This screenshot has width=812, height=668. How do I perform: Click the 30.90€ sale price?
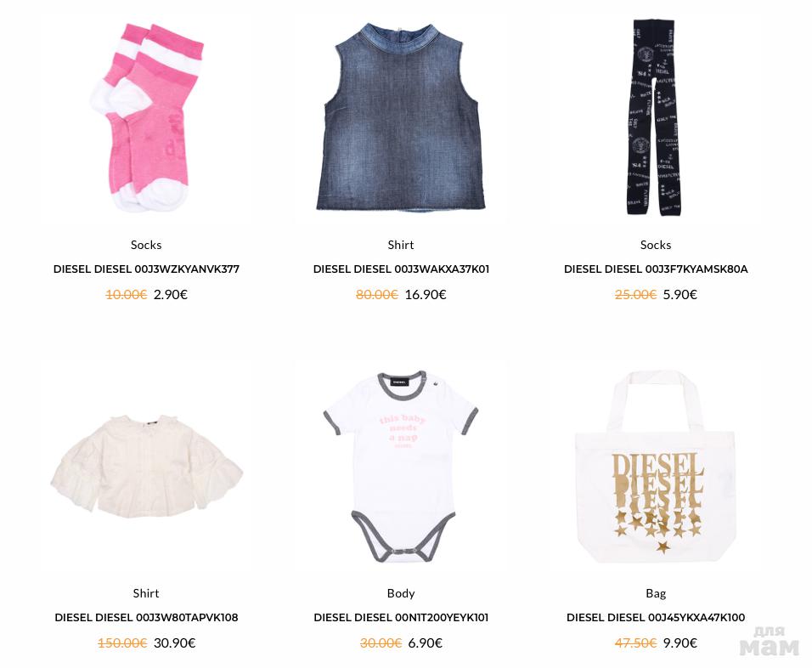tap(174, 643)
